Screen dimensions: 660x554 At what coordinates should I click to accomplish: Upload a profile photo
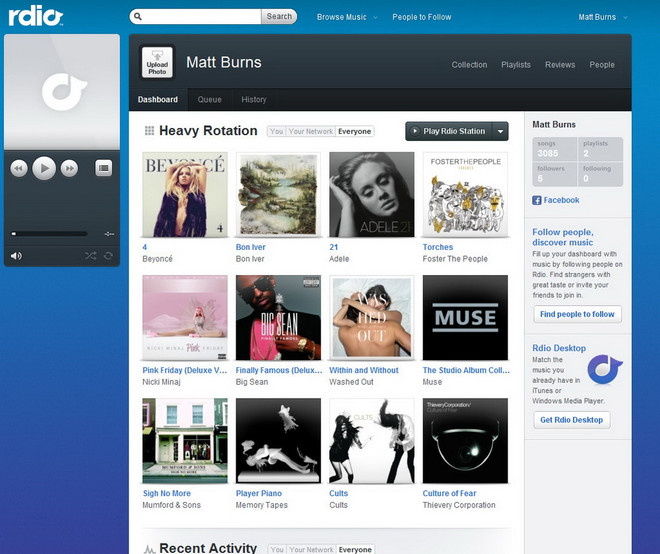(157, 62)
